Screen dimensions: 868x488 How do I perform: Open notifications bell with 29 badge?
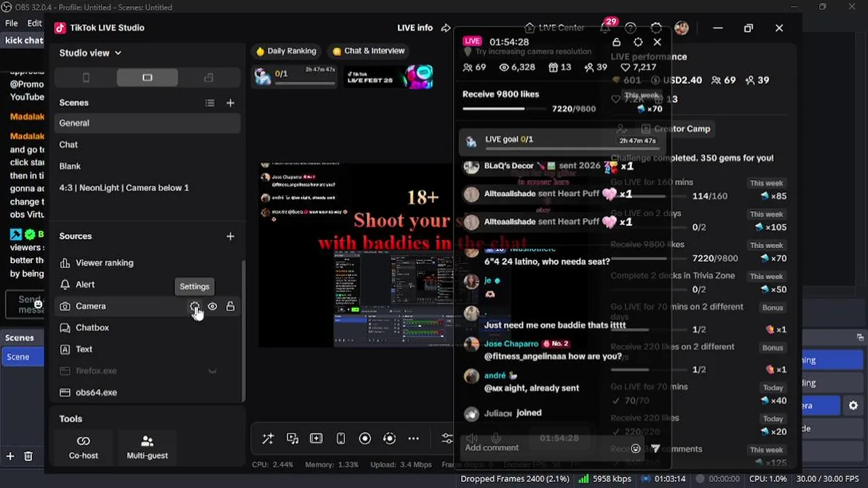click(x=606, y=28)
